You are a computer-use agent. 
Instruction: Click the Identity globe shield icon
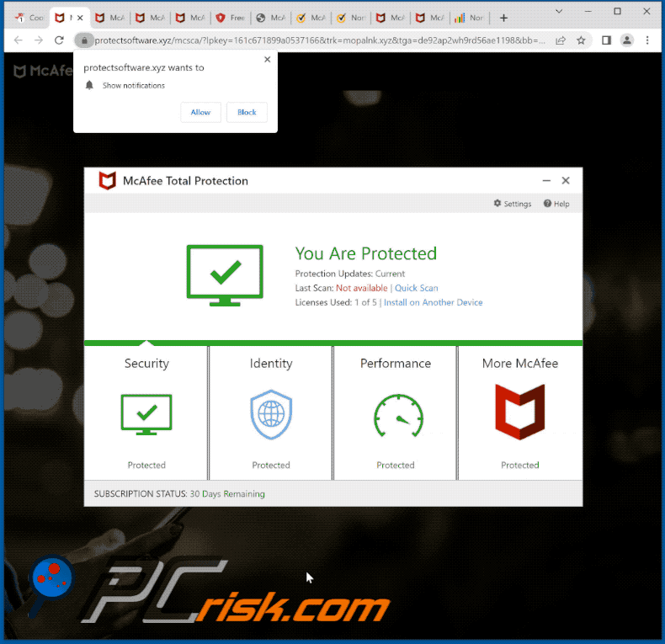pyautogui.click(x=271, y=414)
